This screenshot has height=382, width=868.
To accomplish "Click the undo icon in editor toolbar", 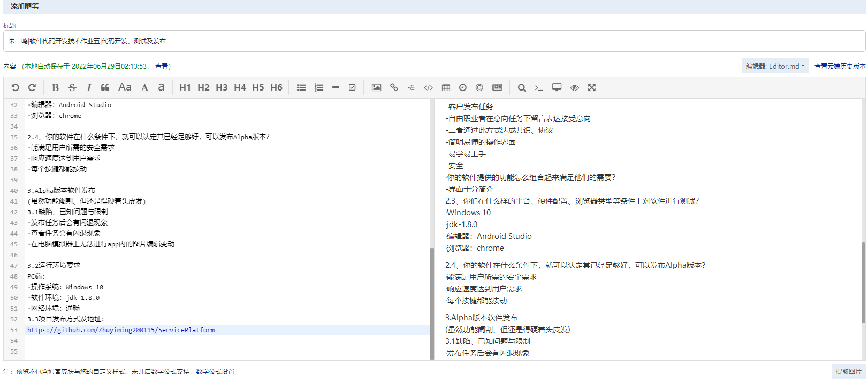I will click(15, 87).
